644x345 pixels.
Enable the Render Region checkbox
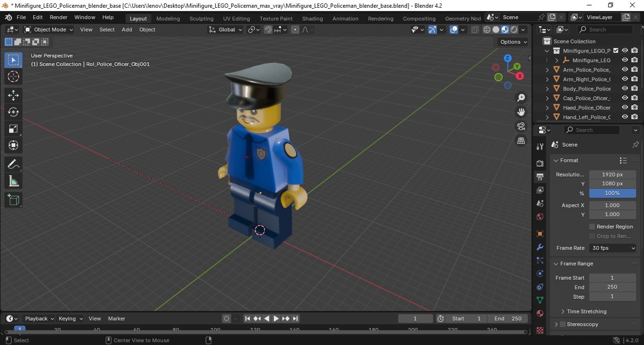pos(592,227)
